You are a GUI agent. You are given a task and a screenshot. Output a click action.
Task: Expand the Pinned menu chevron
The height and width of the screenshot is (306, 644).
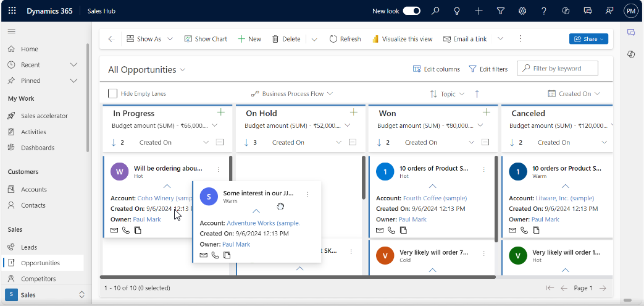coord(74,80)
